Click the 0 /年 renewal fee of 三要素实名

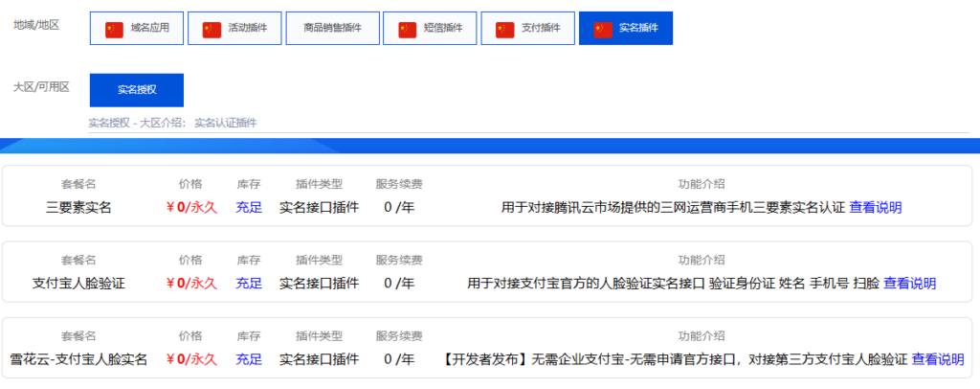tap(399, 208)
